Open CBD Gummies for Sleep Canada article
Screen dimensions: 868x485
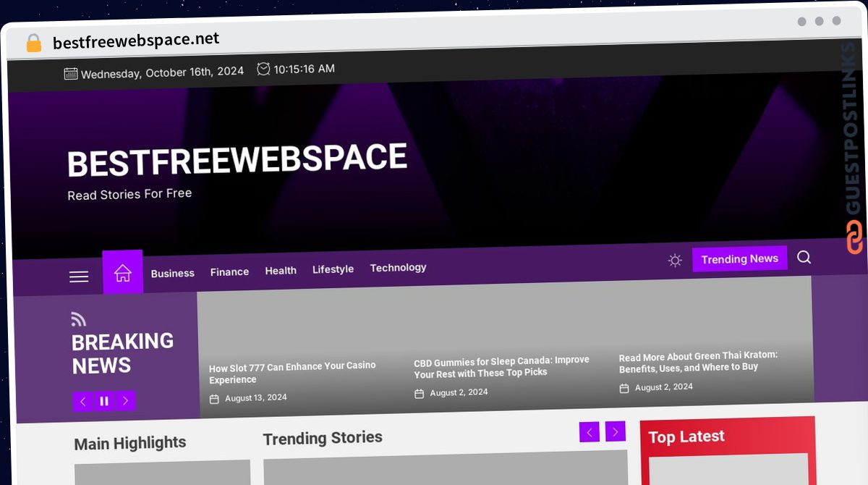coord(501,366)
